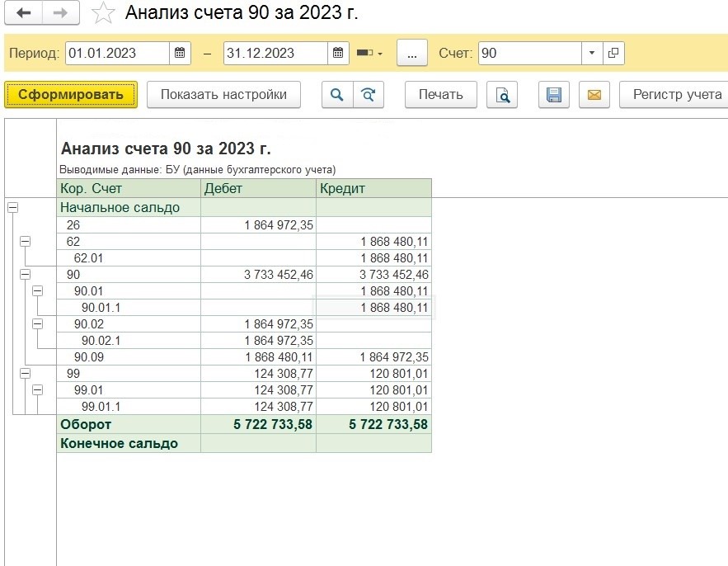Viewport: 728px width, 566px height.
Task: Open calendar for end date 31.12.2023
Action: 339,53
